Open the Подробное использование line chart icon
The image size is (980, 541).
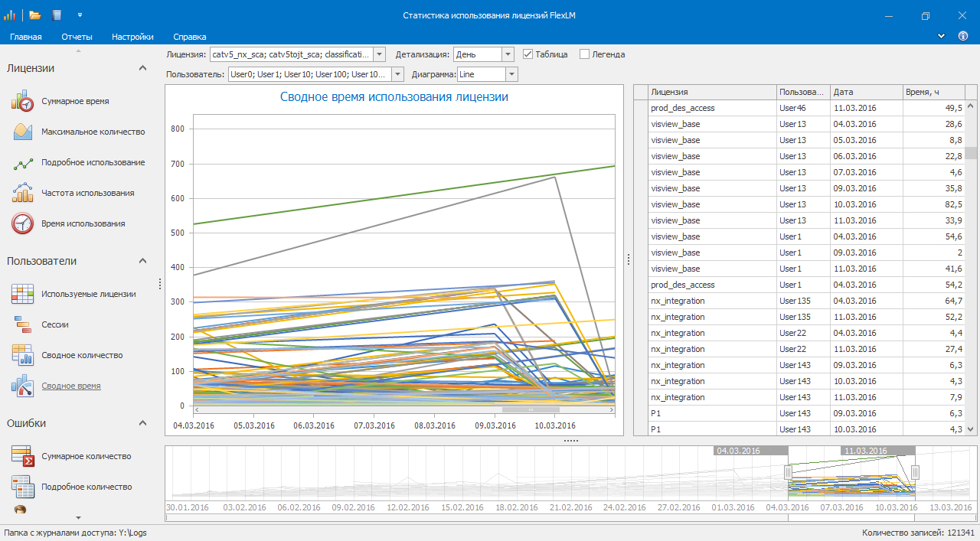click(x=22, y=162)
